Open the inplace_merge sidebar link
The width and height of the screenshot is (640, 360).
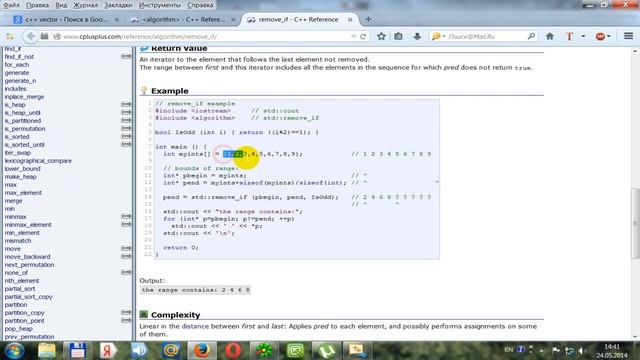click(24, 97)
